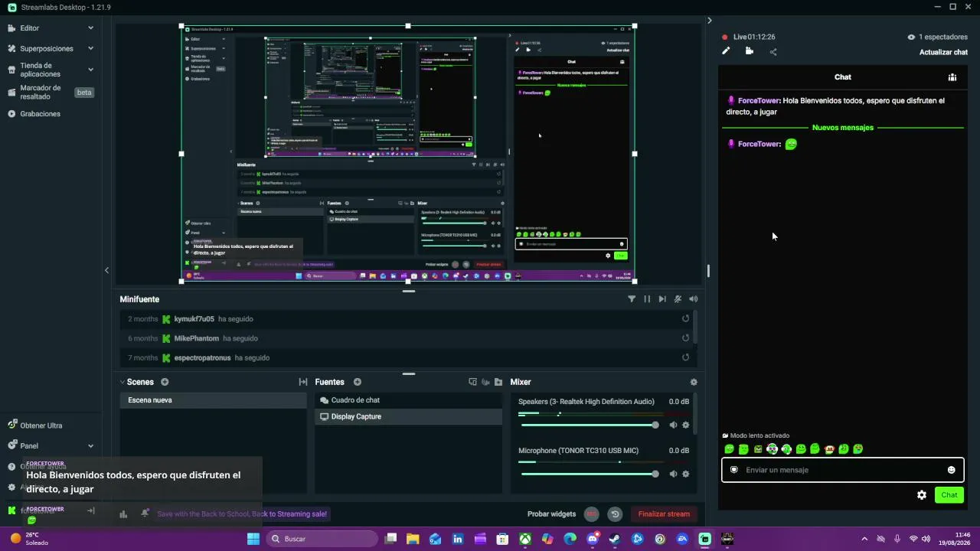The height and width of the screenshot is (551, 980).
Task: Add a new source in Fuentes
Action: coord(357,382)
